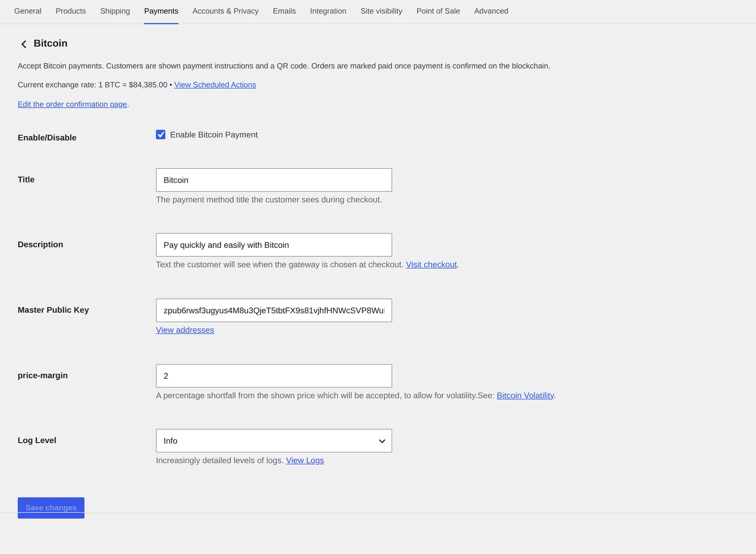
Task: Click the View addresses link
Action: [x=185, y=330]
